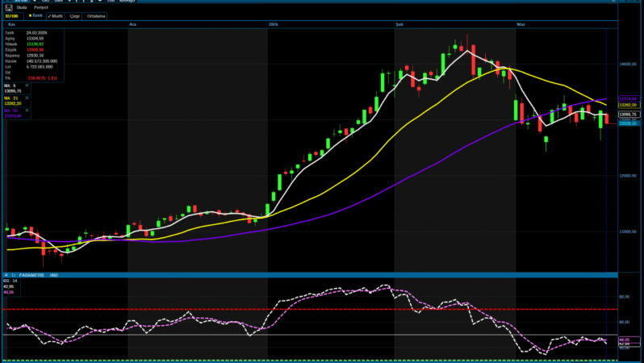Remove the MA 50 indicator
The height and width of the screenshot is (363, 644).
coord(26,111)
